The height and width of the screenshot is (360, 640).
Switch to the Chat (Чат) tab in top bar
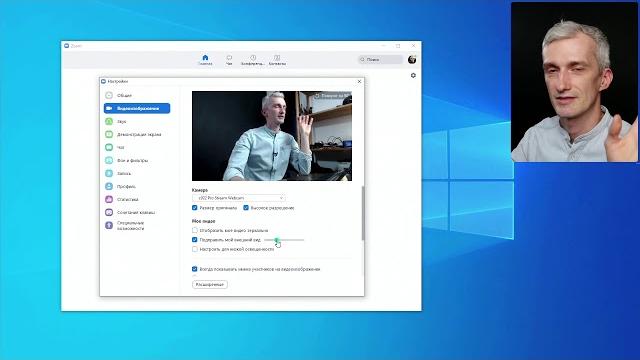[x=229, y=60]
